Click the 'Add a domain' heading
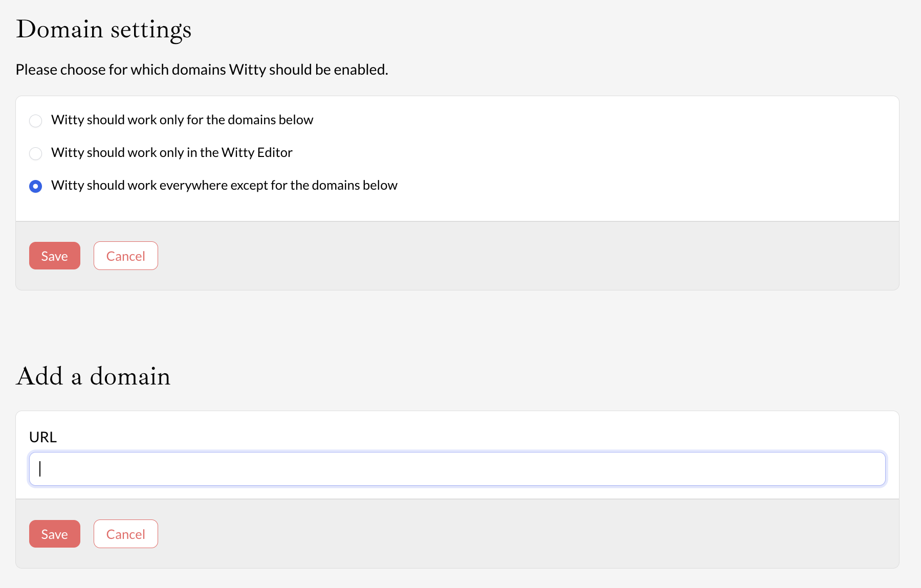 point(93,376)
